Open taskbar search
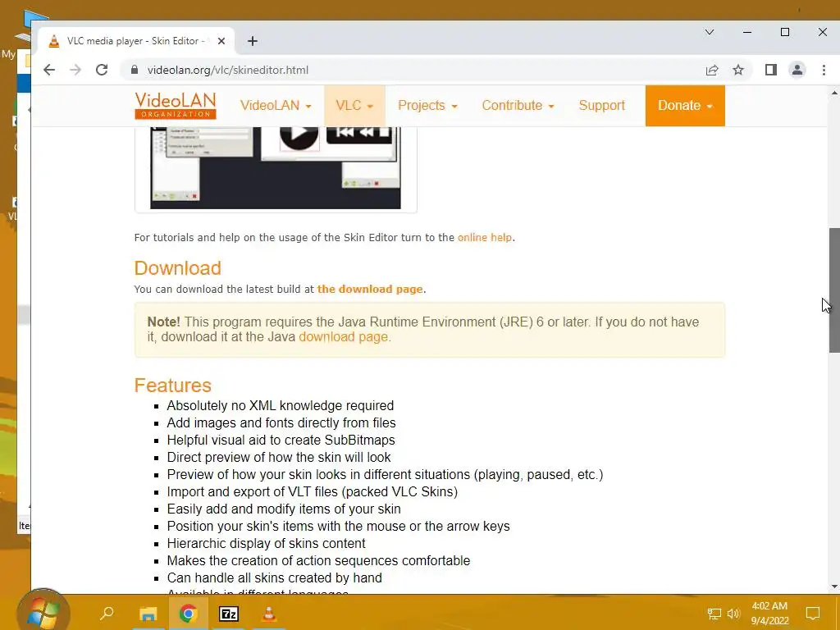840x630 pixels. click(107, 613)
